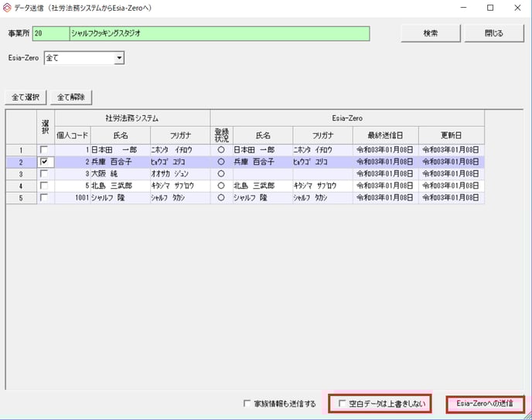
Task: Uncheck the selection box for 兵庫 百合子
Action: [x=44, y=162]
